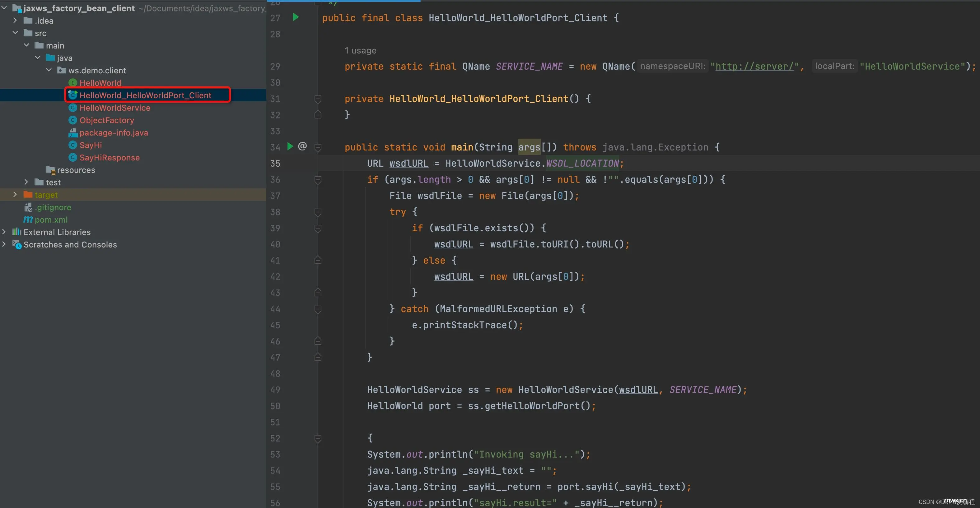The image size is (980, 508).
Task: Click the orange target folder icon
Action: 28,194
